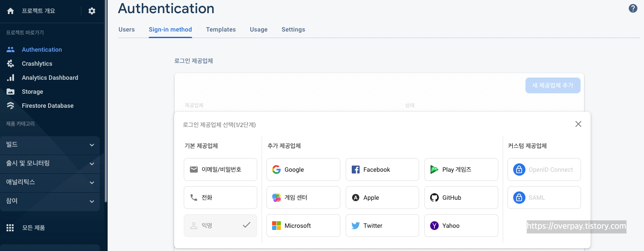Click the 새 제공업체 추가 button

(x=553, y=85)
